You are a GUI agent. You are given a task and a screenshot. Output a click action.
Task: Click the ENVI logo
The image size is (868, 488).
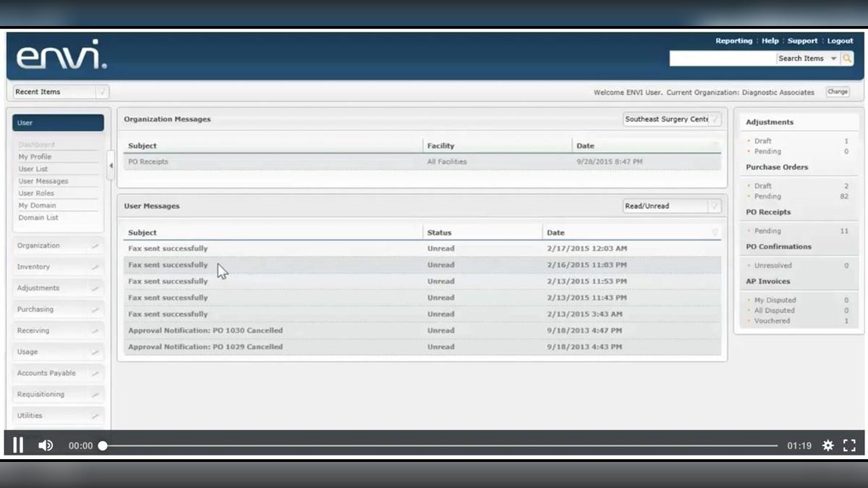(x=61, y=56)
